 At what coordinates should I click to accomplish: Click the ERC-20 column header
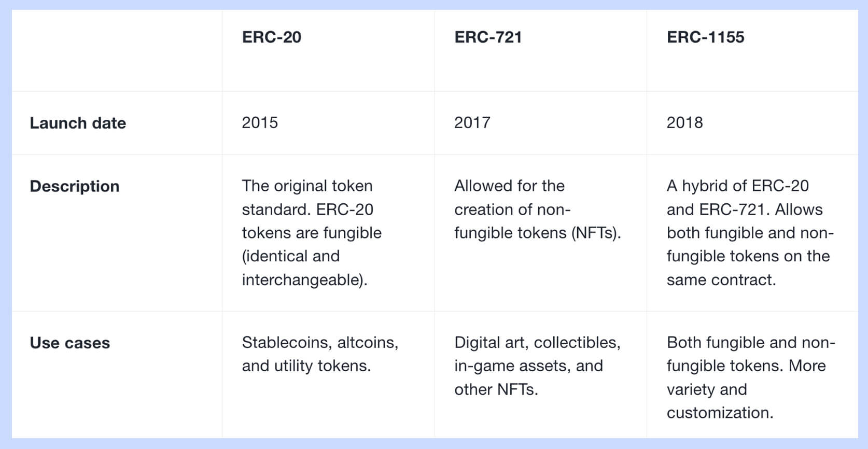pos(271,37)
